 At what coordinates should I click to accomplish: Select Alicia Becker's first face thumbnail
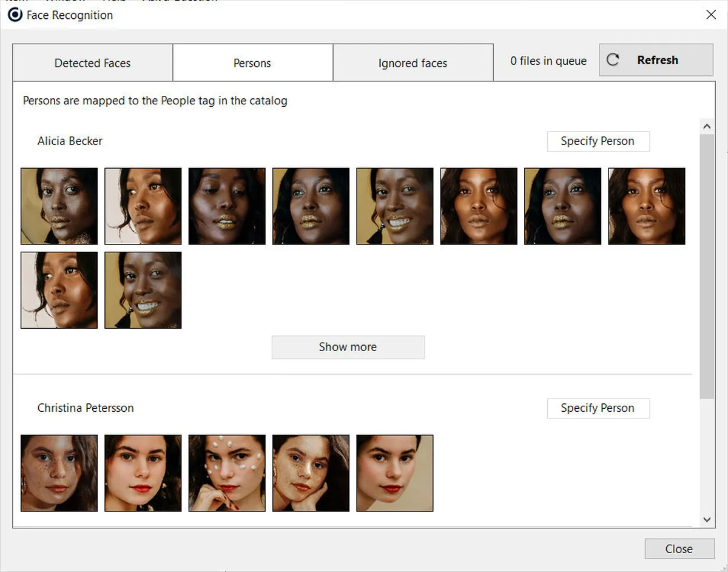pos(59,206)
